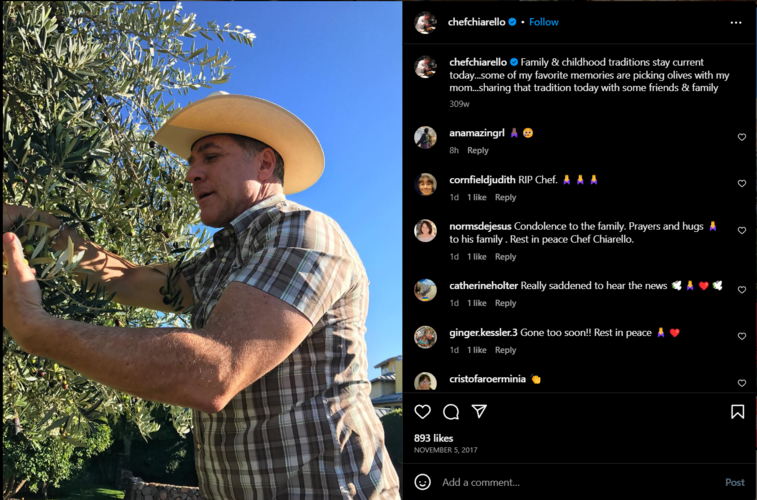Save the post with the bookmark icon
Screen dimensions: 757x500
point(737,412)
